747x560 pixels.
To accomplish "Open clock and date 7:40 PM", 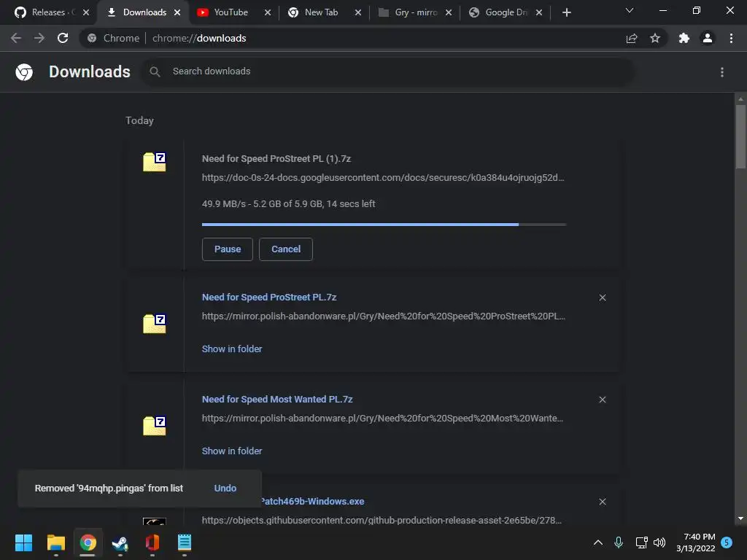I will coord(695,542).
